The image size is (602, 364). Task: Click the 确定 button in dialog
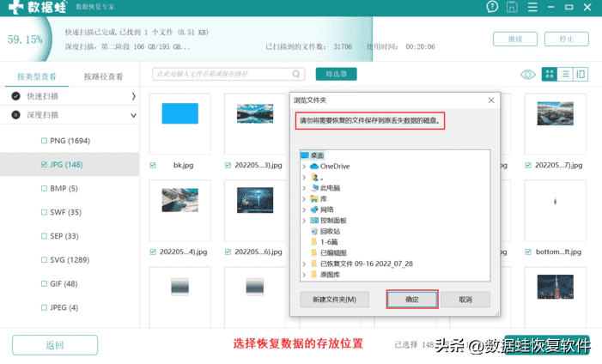[x=412, y=299]
